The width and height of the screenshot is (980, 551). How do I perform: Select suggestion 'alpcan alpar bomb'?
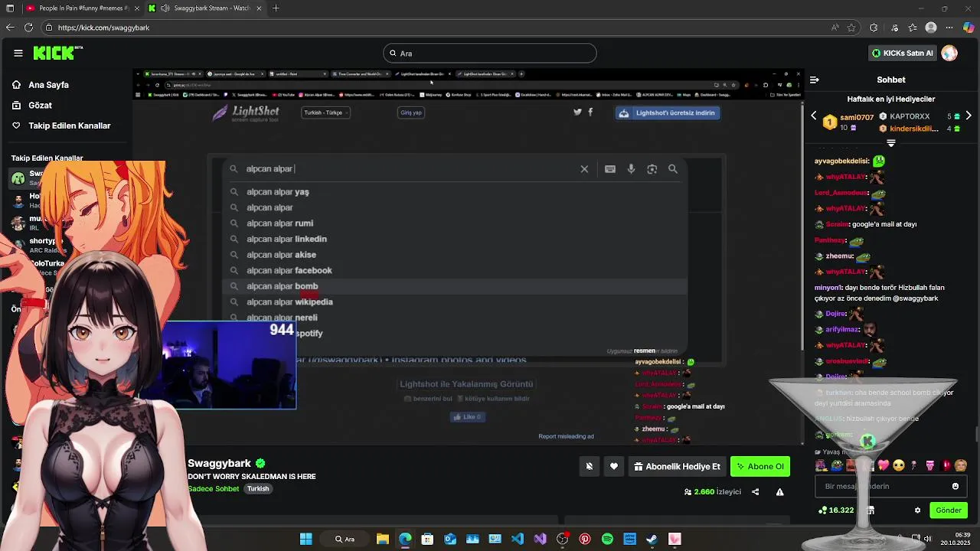[x=282, y=286]
